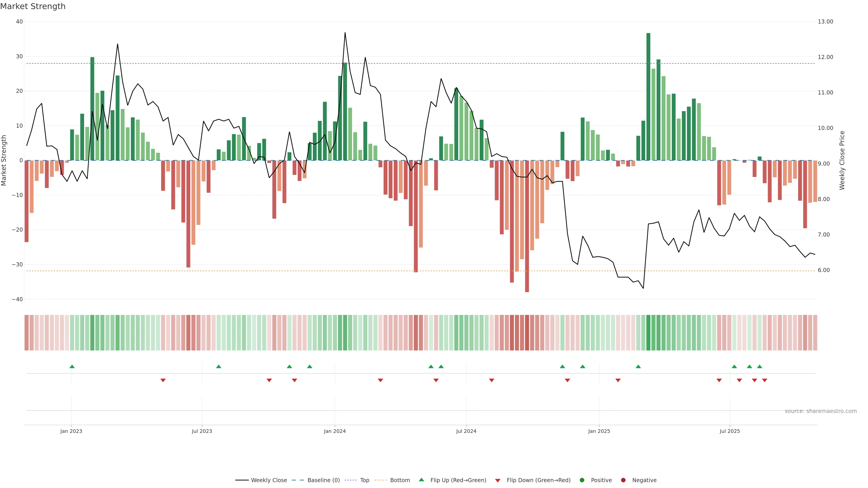Click Weekly Close Price axis title
The width and height of the screenshot is (868, 488).
(x=842, y=160)
